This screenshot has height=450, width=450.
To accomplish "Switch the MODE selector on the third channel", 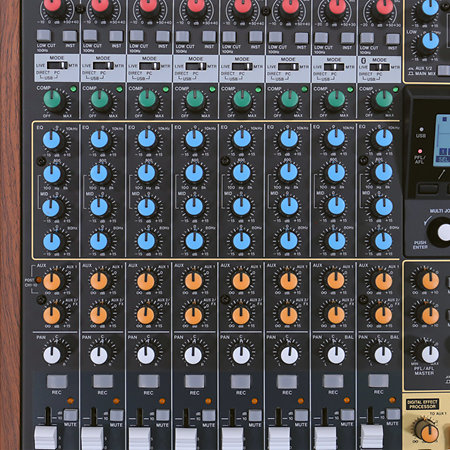I will point(150,66).
